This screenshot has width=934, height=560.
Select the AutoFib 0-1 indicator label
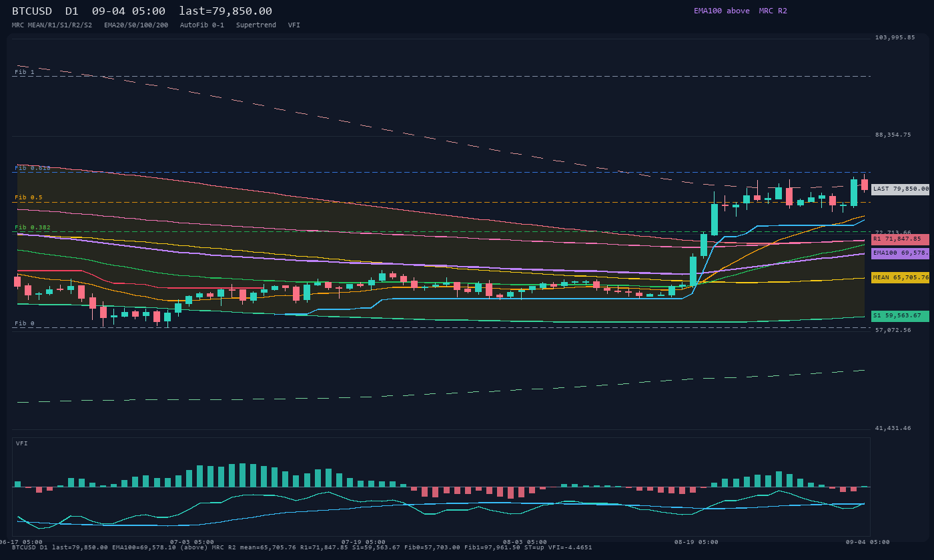click(202, 25)
